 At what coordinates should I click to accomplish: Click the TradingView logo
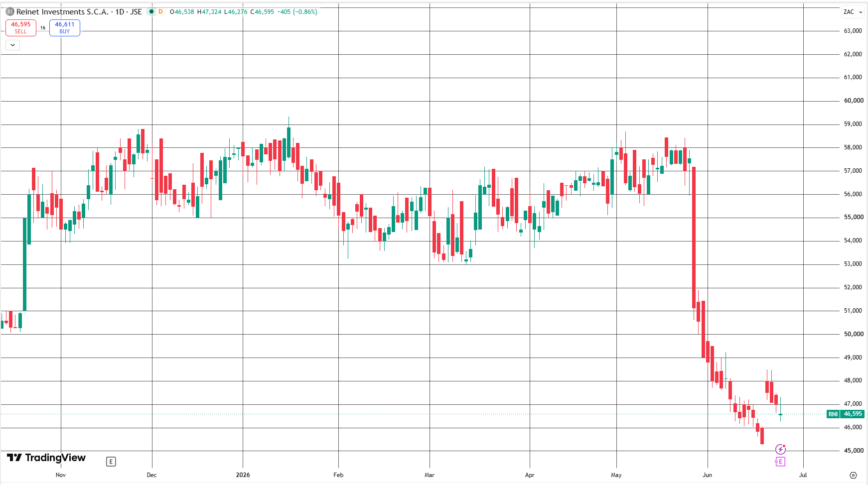[x=46, y=458]
